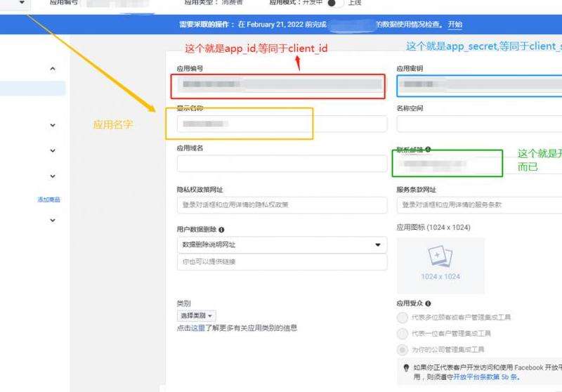Click the contact email info icon
This screenshot has height=392, width=562.
click(x=428, y=150)
